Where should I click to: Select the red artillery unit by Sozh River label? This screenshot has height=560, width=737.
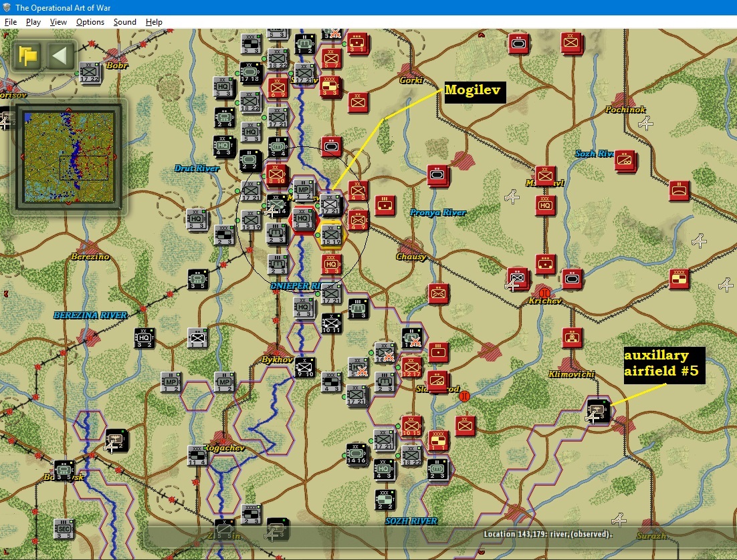(625, 160)
